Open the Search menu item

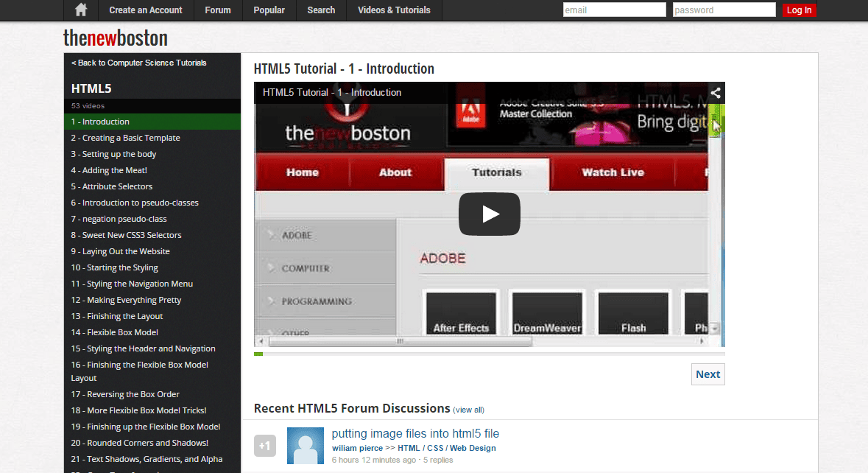coord(321,10)
